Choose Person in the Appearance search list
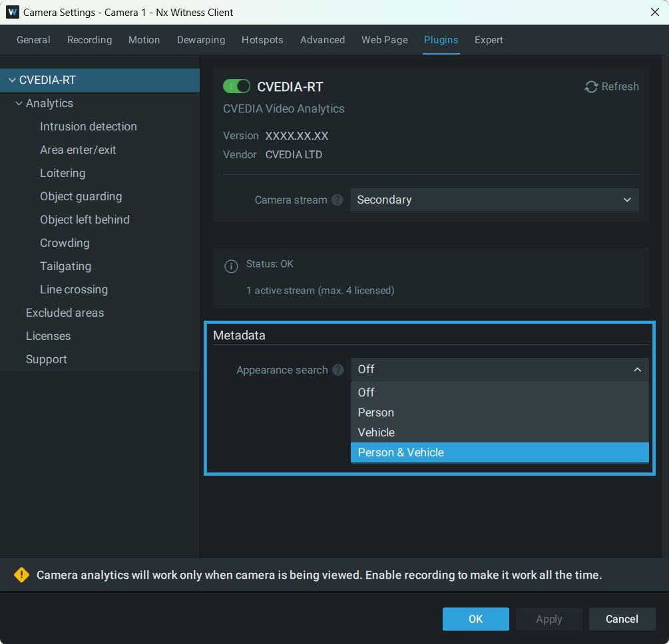669x644 pixels. pyautogui.click(x=500, y=412)
